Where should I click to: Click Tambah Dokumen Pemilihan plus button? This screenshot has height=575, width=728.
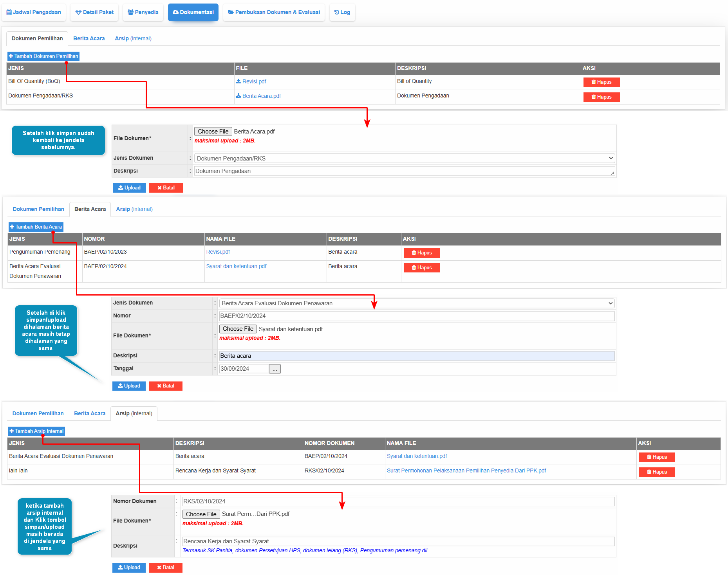pyautogui.click(x=43, y=56)
